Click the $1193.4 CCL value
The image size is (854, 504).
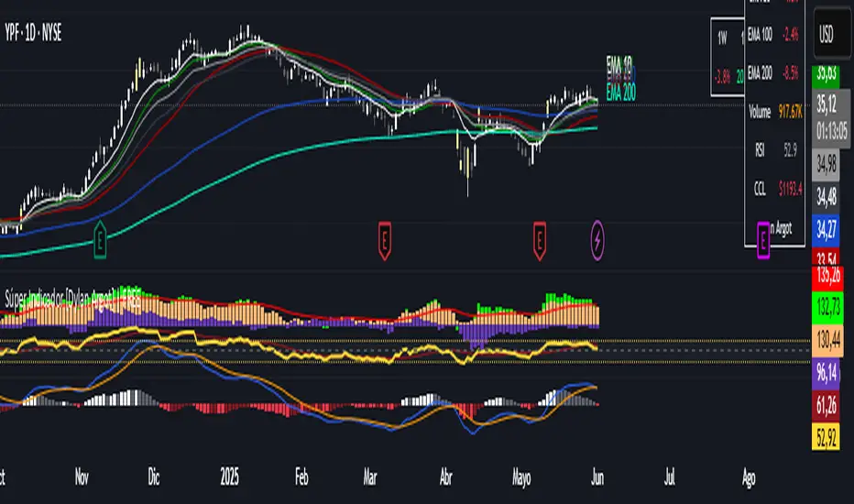(790, 189)
